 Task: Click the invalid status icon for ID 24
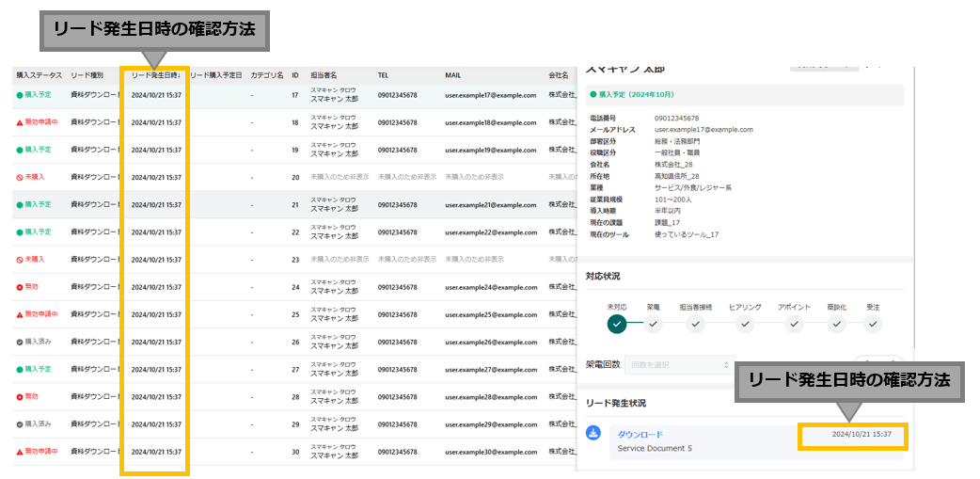pyautogui.click(x=20, y=287)
